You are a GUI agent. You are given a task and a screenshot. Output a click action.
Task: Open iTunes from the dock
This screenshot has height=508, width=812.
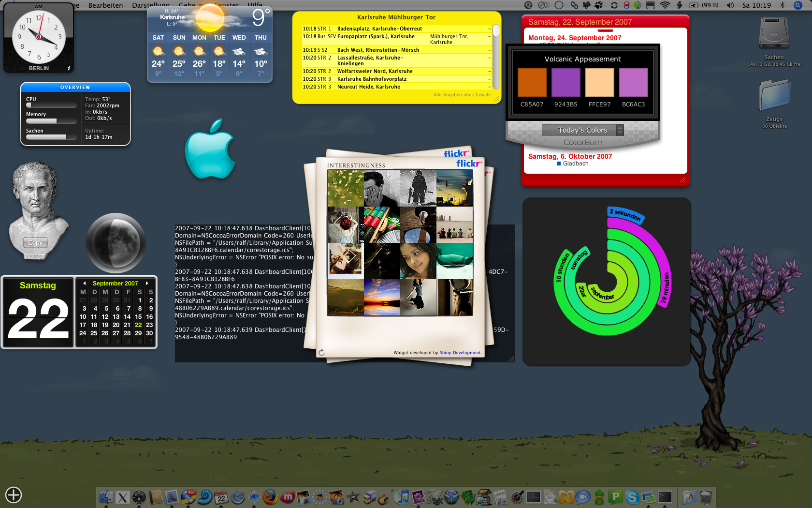click(402, 497)
